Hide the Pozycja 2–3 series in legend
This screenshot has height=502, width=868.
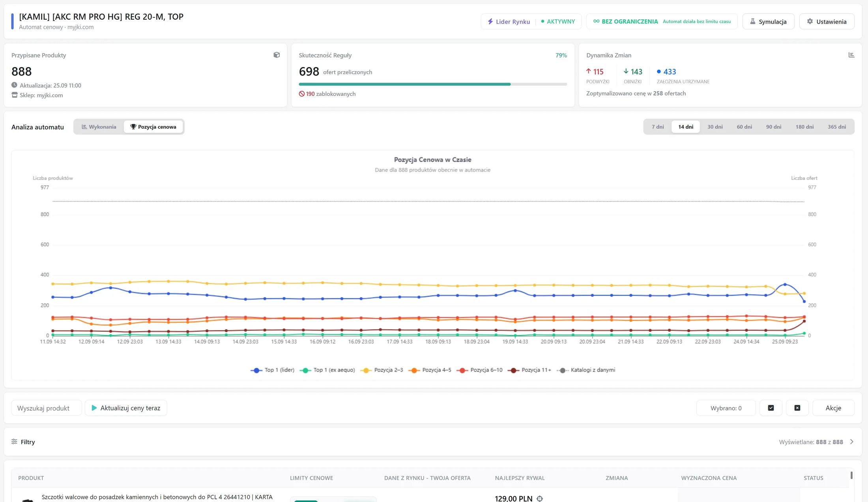click(382, 370)
